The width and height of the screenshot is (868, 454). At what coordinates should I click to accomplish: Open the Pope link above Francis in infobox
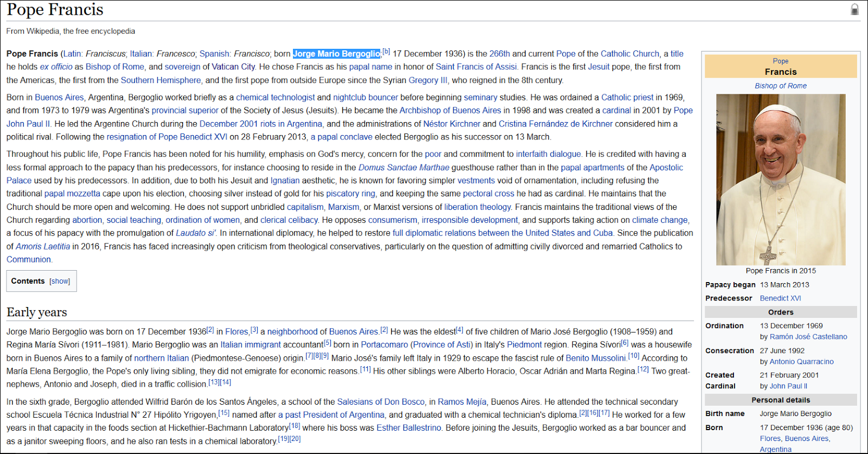click(x=781, y=61)
